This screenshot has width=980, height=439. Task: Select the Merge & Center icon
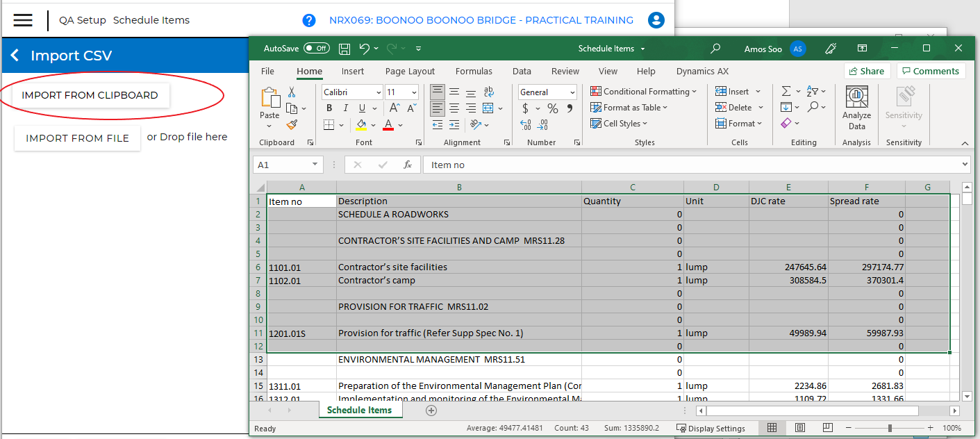[x=489, y=109]
